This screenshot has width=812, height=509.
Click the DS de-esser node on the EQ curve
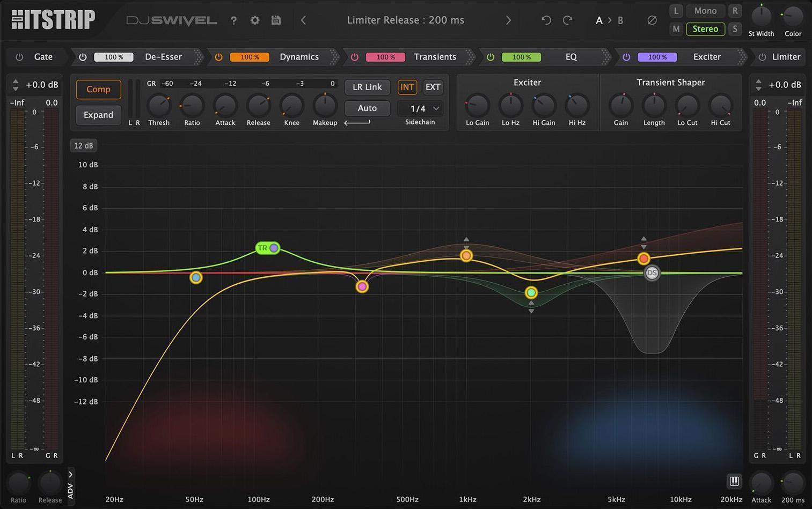point(652,273)
